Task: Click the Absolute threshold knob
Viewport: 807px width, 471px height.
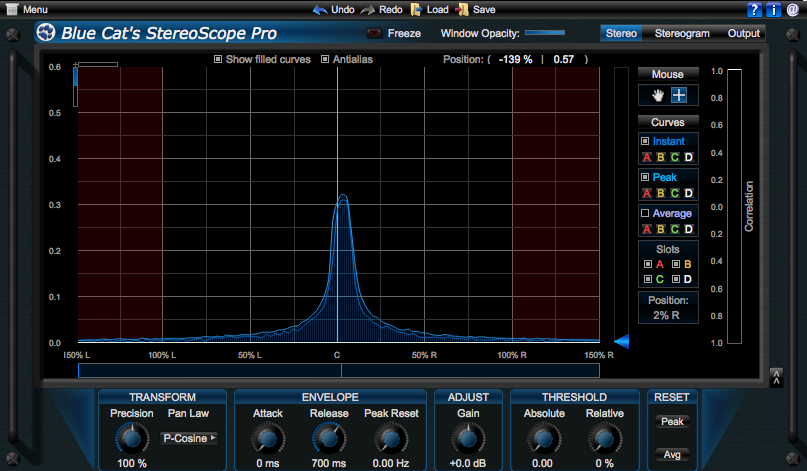Action: click(543, 439)
